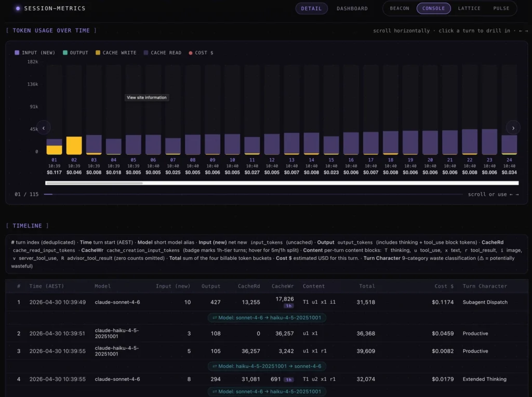Select the Pulse theme
The width and height of the screenshot is (532, 397).
click(x=501, y=8)
